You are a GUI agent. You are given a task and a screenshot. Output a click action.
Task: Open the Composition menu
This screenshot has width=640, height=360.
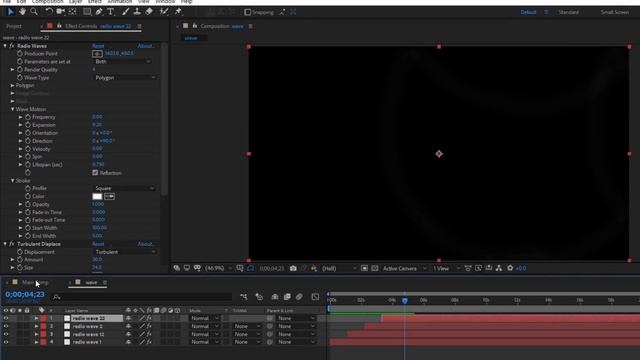pos(47,2)
